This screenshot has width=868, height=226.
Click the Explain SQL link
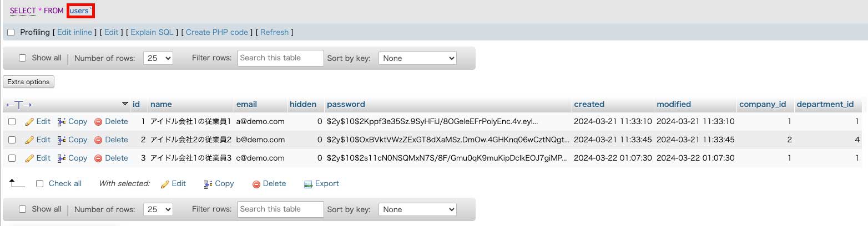[x=152, y=32]
